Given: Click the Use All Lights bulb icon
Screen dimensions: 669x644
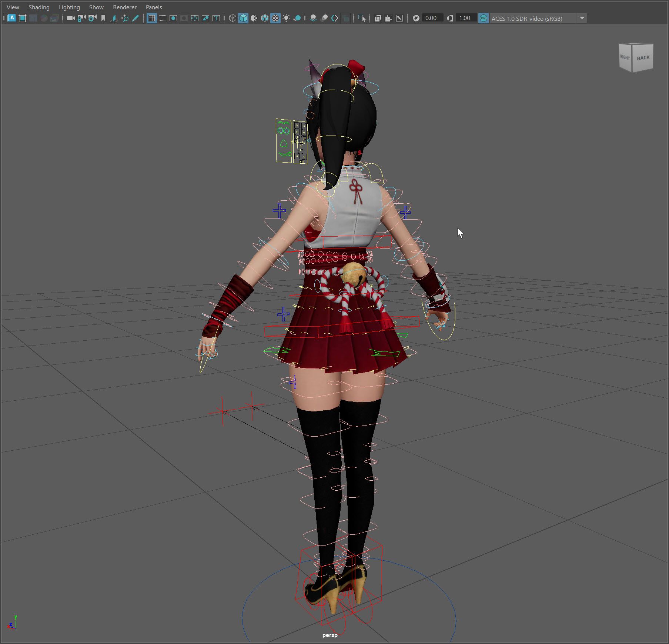Looking at the screenshot, I should pyautogui.click(x=286, y=18).
